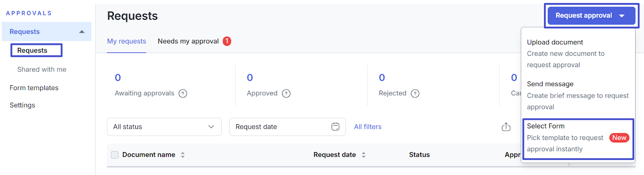Click the Awaiting approvals help icon
Viewport: 644px width, 175px height.
[183, 93]
